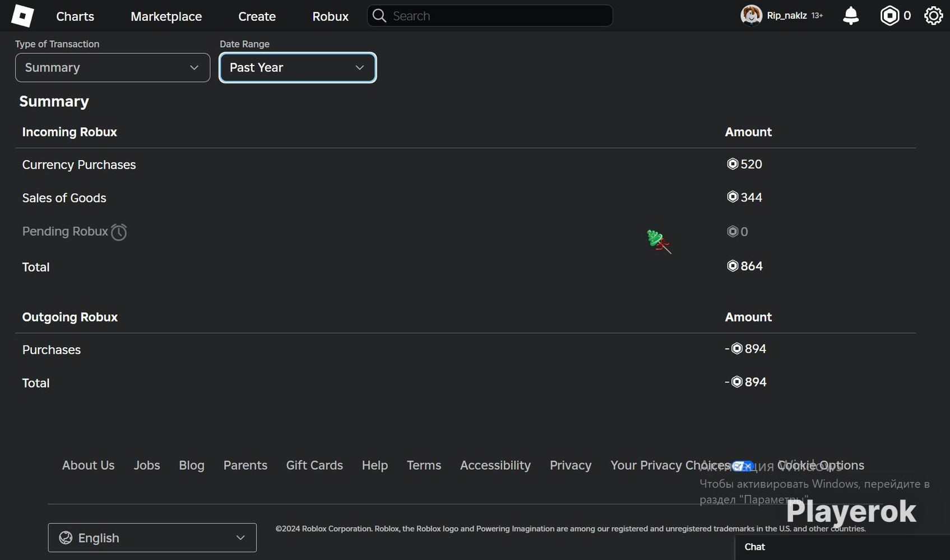
Task: Click the privacy choices toggle icon
Action: pyautogui.click(x=742, y=466)
